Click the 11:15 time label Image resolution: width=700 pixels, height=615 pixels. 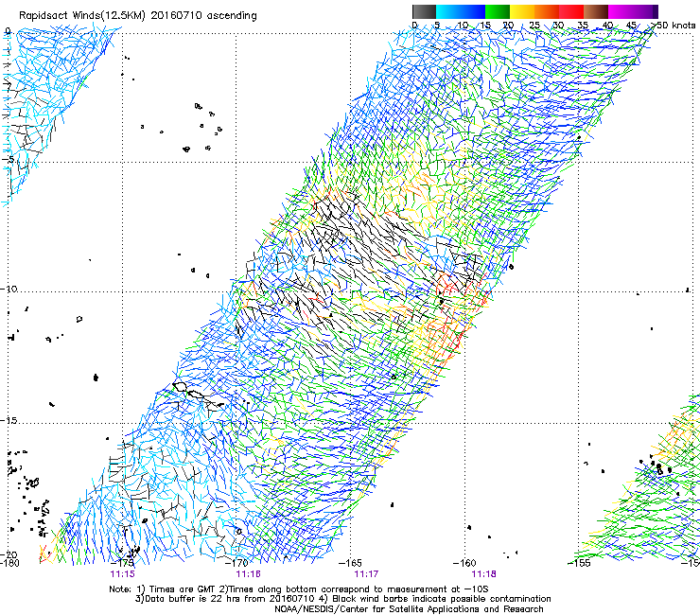pyautogui.click(x=122, y=574)
